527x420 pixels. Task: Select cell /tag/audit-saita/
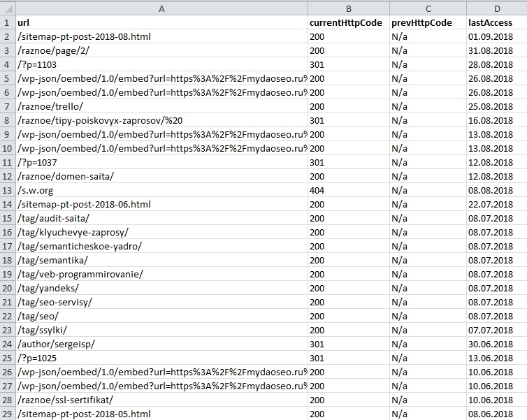[x=161, y=219]
